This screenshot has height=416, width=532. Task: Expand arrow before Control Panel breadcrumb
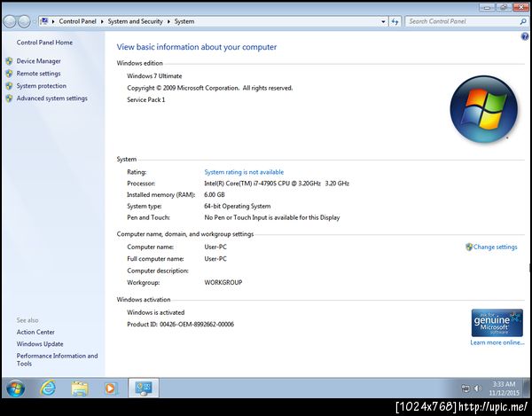[53, 21]
